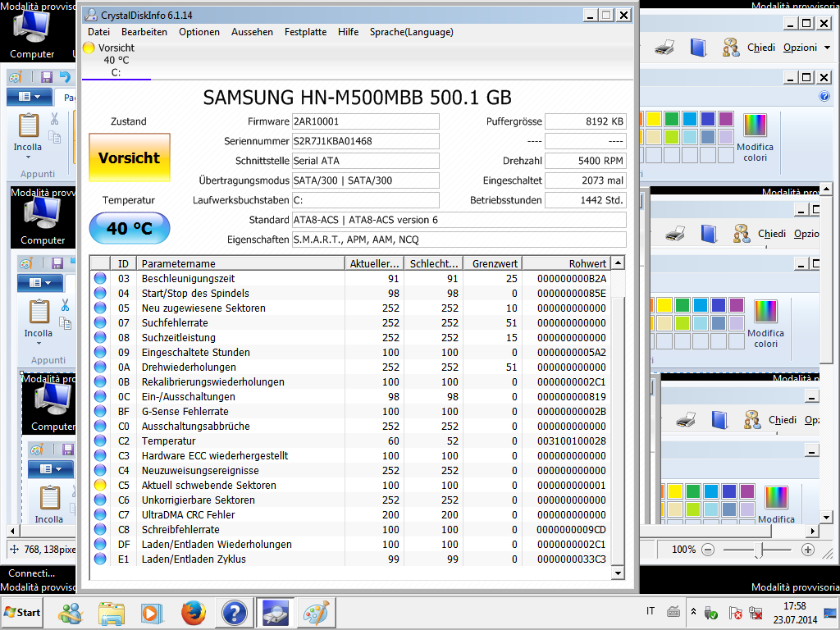Click the Grenzwert column header
840x630 pixels.
point(493,263)
